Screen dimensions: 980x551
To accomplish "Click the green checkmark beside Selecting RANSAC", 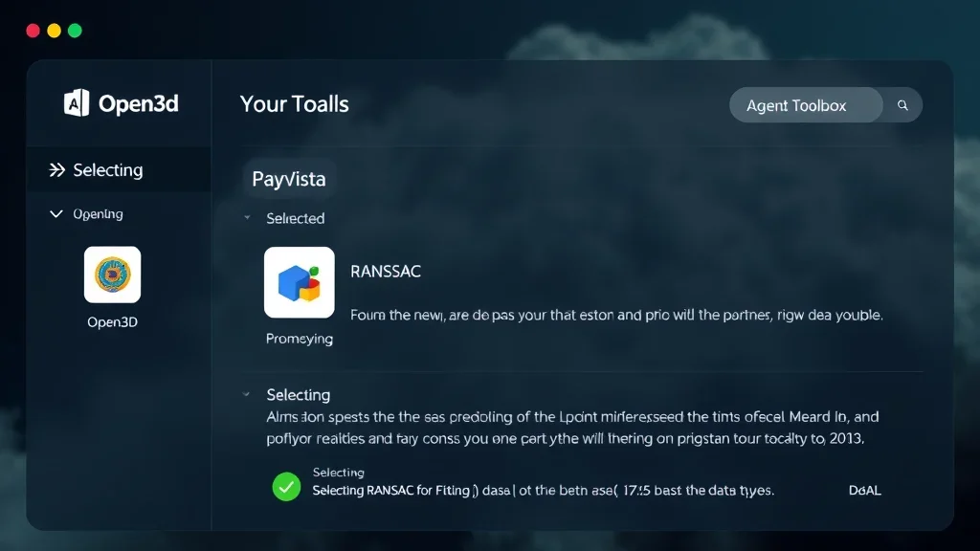I will point(285,487).
